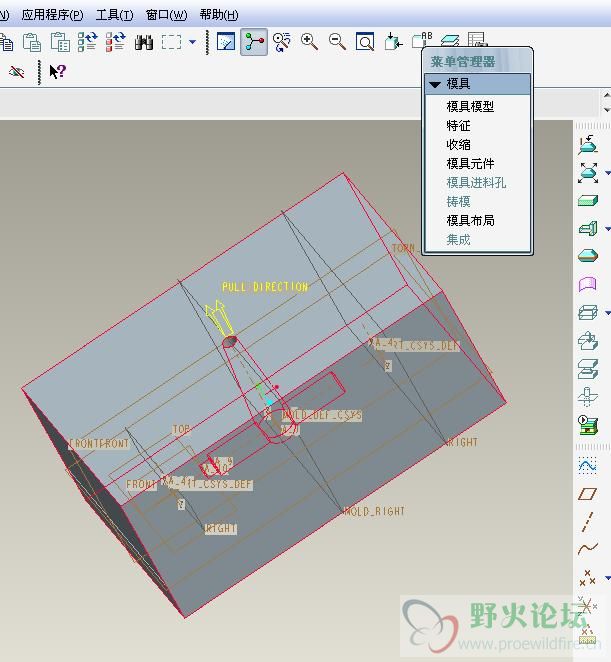This screenshot has width=611, height=662.
Task: Click the Silhouette Curve icon
Action: coord(588,256)
